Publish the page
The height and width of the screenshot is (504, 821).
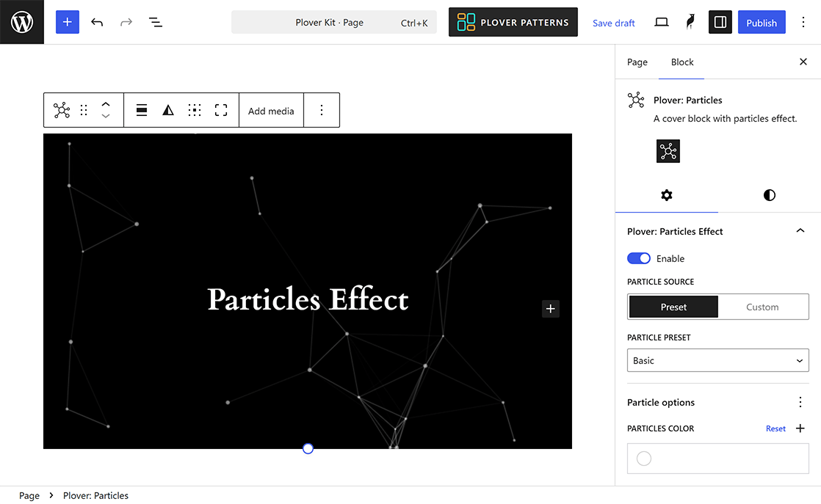(762, 22)
